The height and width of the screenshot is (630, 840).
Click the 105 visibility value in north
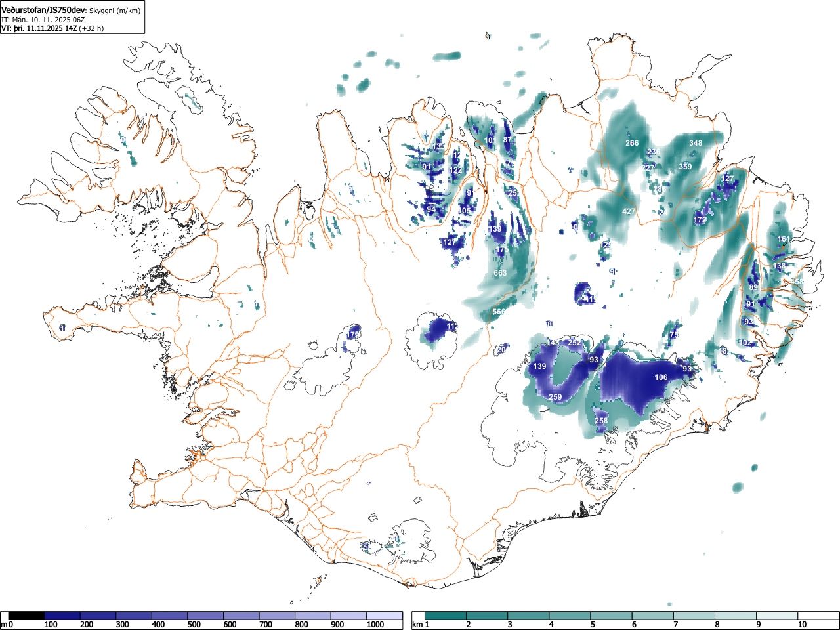465,211
